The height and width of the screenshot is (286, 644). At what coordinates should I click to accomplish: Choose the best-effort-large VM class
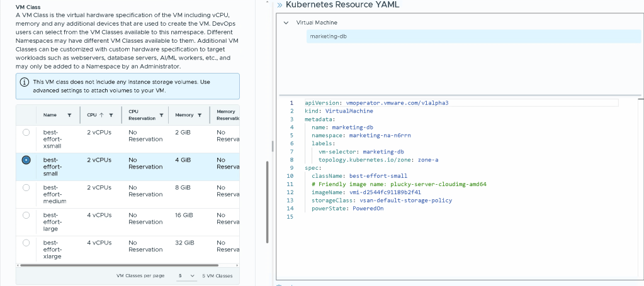coord(26,215)
